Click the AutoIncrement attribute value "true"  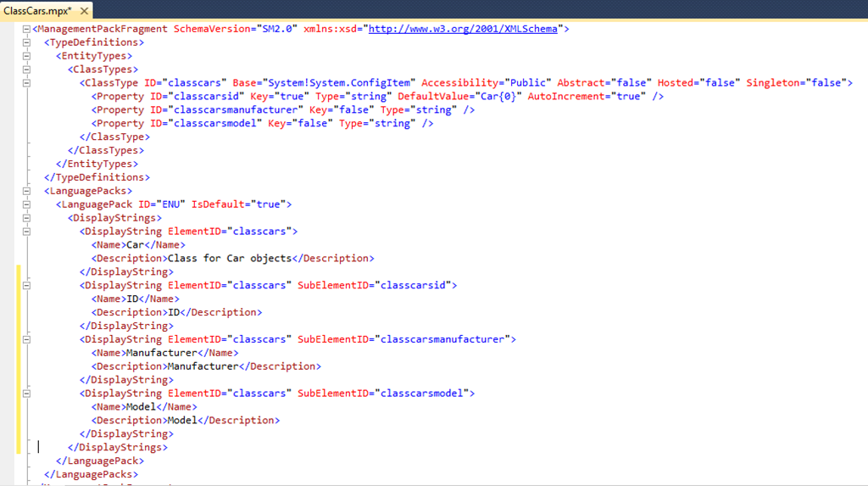[x=628, y=97]
